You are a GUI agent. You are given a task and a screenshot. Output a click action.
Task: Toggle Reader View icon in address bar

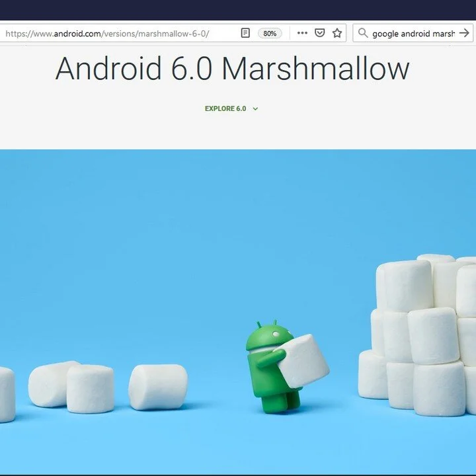(245, 33)
